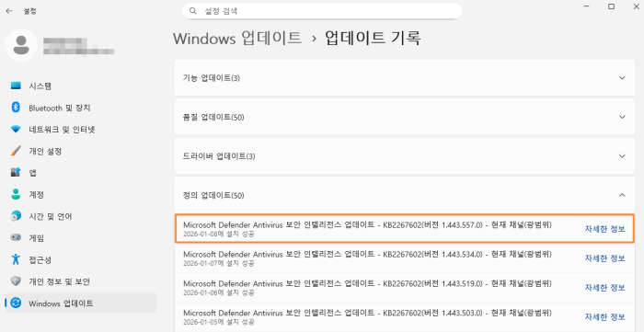The width and height of the screenshot is (644, 332).
Task: Minimize the 설정 window
Action: pos(585,6)
